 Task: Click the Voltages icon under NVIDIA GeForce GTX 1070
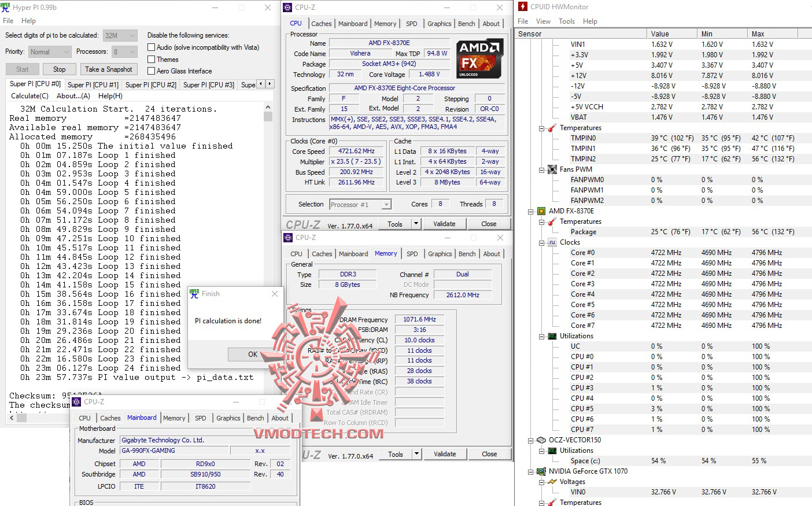click(552, 482)
